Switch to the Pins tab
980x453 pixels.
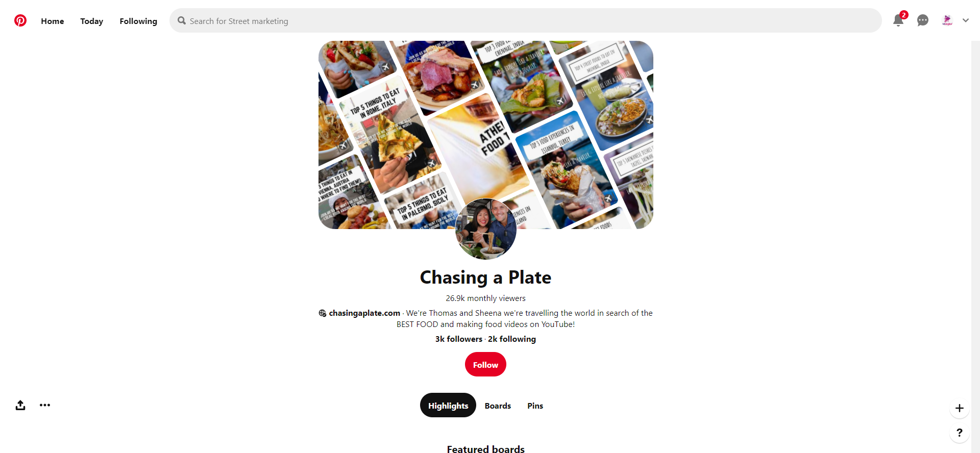(535, 406)
